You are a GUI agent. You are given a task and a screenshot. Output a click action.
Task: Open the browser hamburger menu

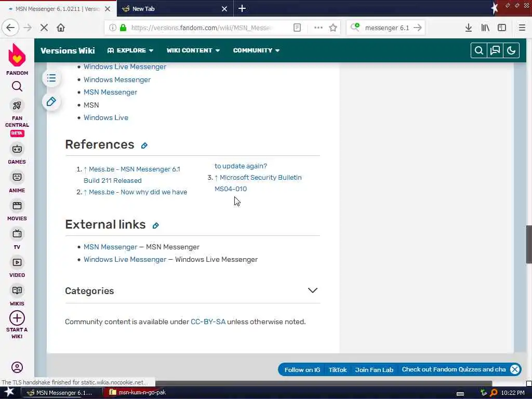tap(522, 28)
